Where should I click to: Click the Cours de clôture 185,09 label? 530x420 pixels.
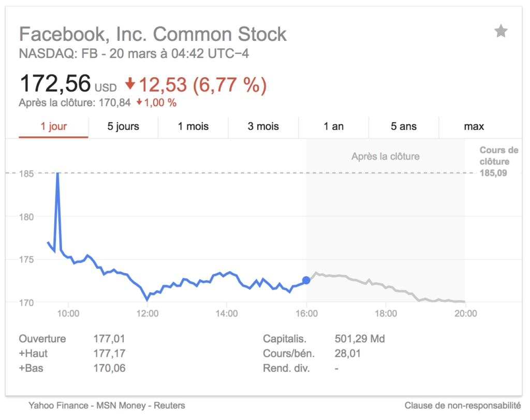[x=498, y=162]
